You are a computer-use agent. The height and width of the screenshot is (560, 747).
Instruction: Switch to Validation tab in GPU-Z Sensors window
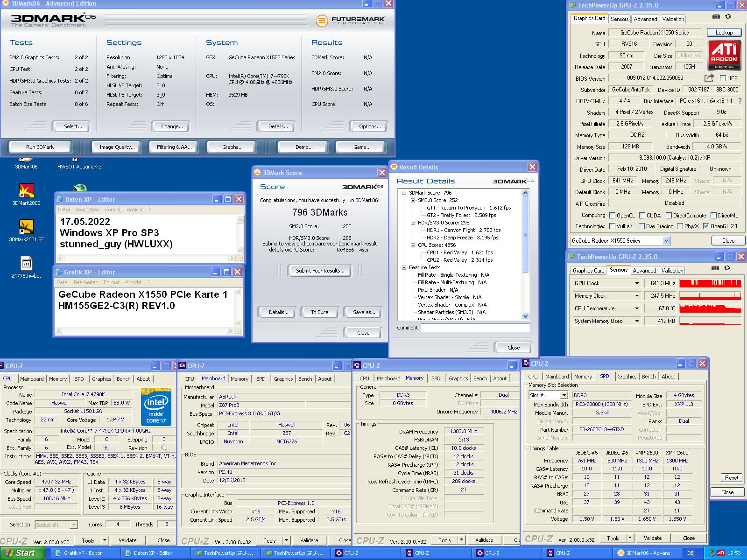pyautogui.click(x=672, y=271)
